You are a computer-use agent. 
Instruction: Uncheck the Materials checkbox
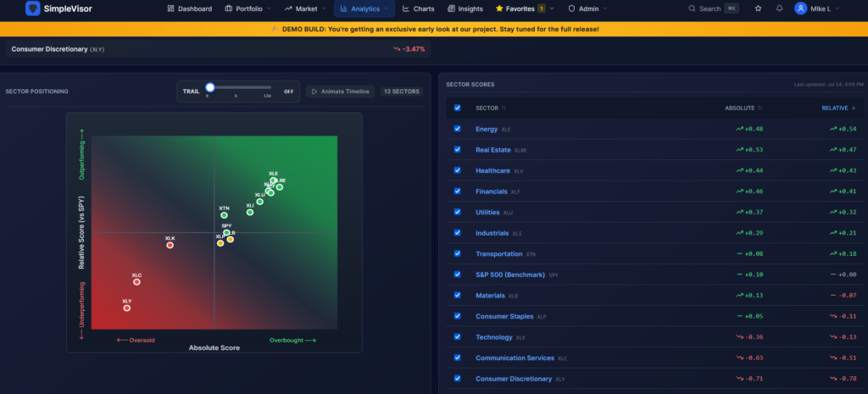pyautogui.click(x=457, y=295)
